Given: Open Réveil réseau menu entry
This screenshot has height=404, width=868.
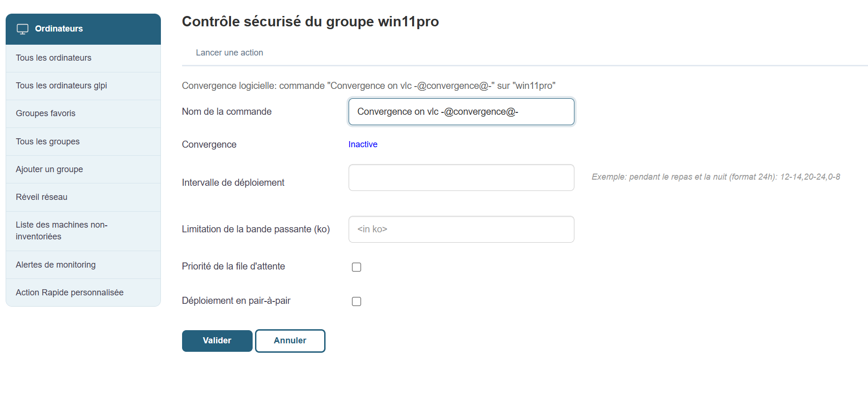Looking at the screenshot, I should pos(41,197).
